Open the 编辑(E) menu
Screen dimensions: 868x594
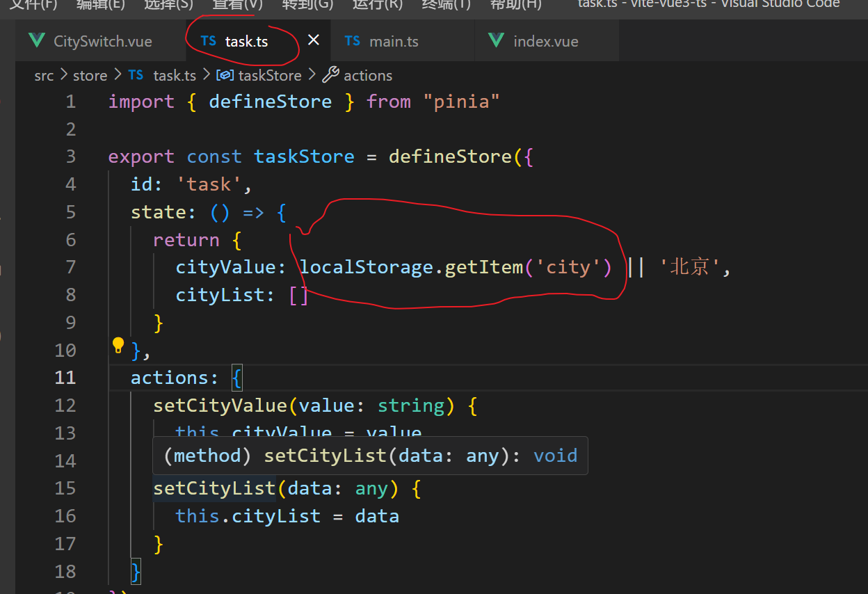coord(100,4)
